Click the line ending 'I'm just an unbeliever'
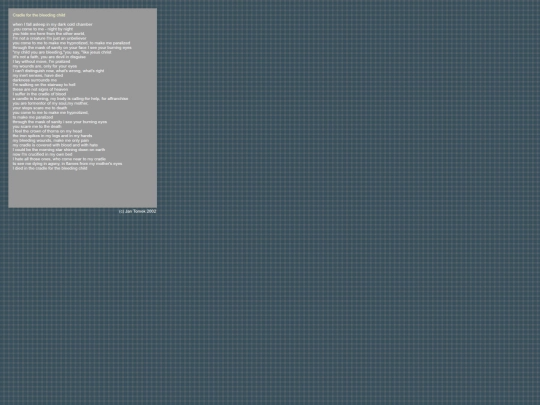The width and height of the screenshot is (540, 405). (x=50, y=39)
